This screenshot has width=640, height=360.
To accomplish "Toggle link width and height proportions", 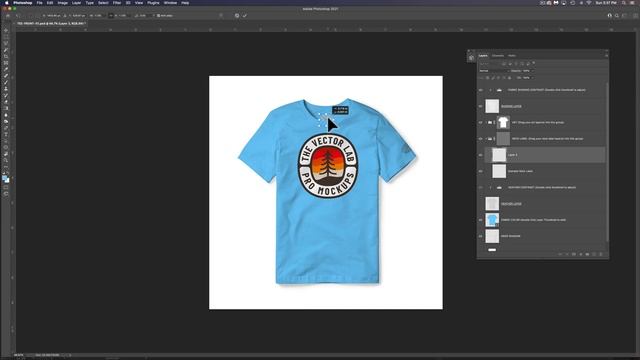I will point(111,16).
